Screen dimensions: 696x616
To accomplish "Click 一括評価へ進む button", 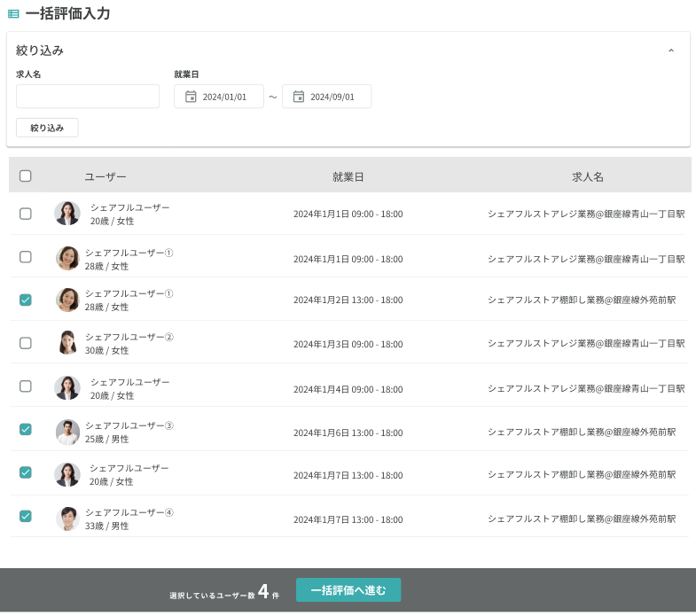I will pos(348,590).
